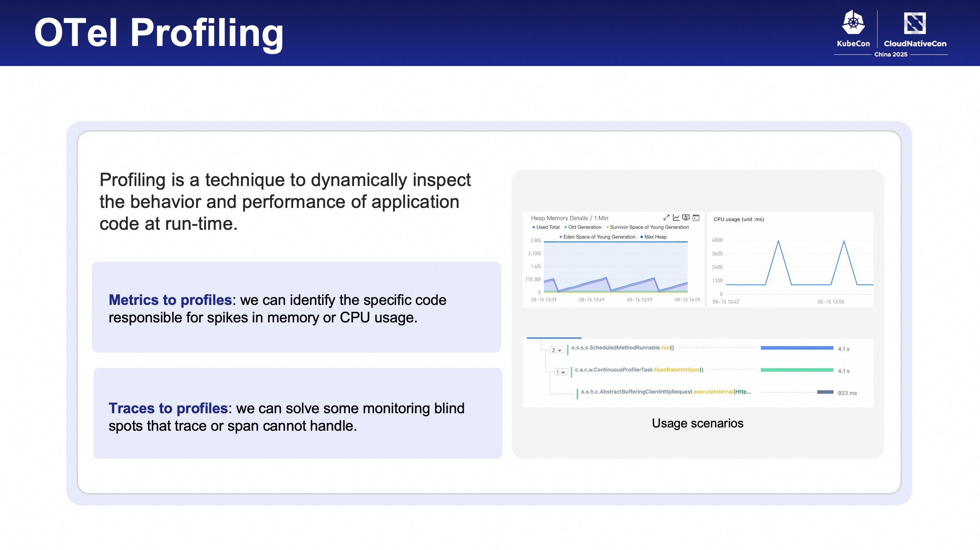
Task: Click the CloudNativeCon logo
Action: pos(915,23)
